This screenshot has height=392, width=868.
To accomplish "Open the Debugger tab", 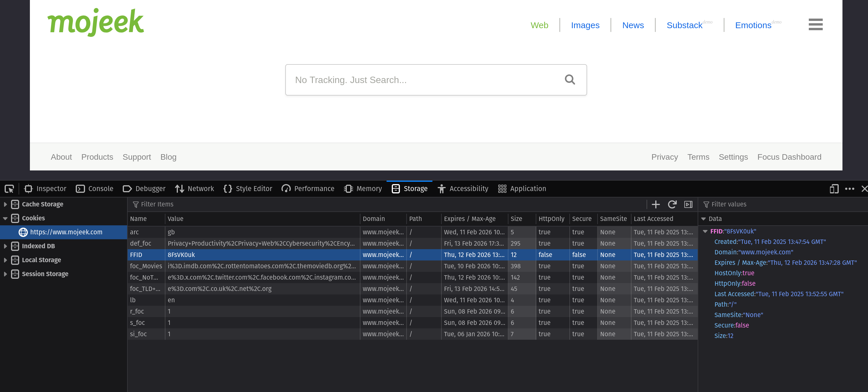I will point(144,189).
